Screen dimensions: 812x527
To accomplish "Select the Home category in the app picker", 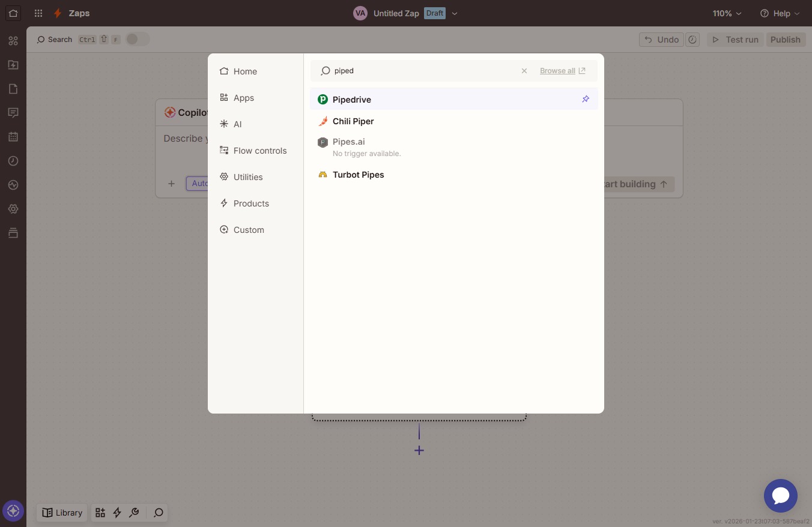I will (x=256, y=71).
